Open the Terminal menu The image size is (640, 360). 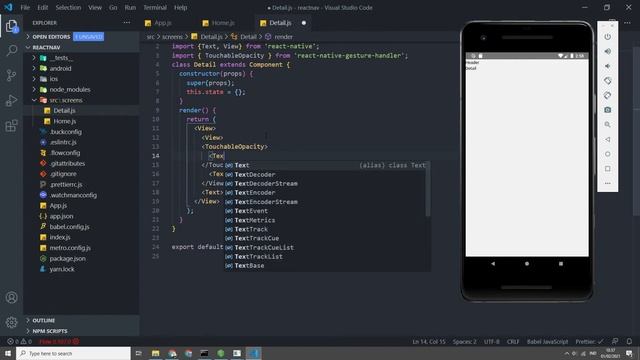coord(155,7)
